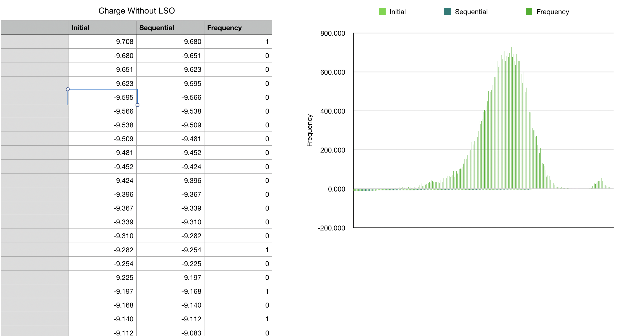Image resolution: width=644 pixels, height=336 pixels.
Task: Click the light green Initial legend swatch
Action: coord(382,12)
